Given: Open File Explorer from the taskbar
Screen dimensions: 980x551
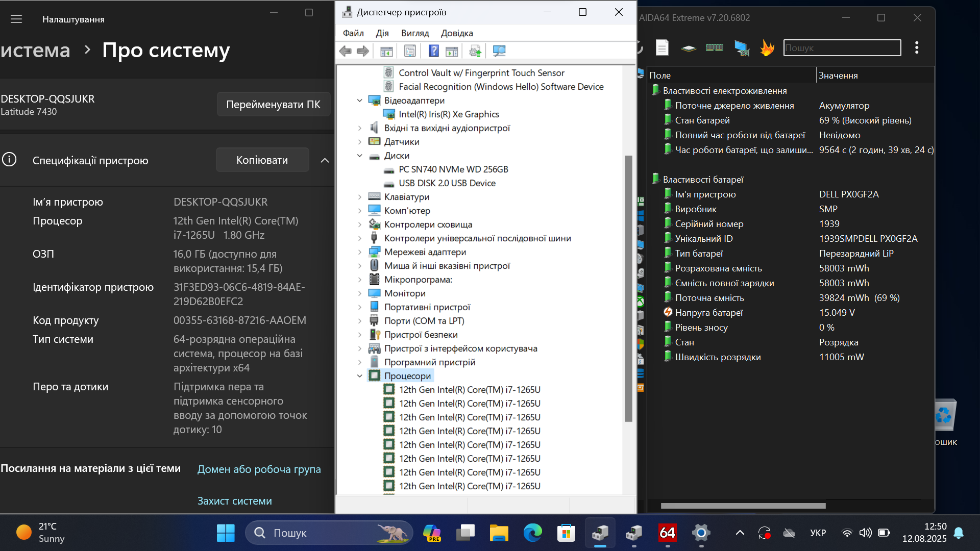Looking at the screenshot, I should click(x=499, y=533).
